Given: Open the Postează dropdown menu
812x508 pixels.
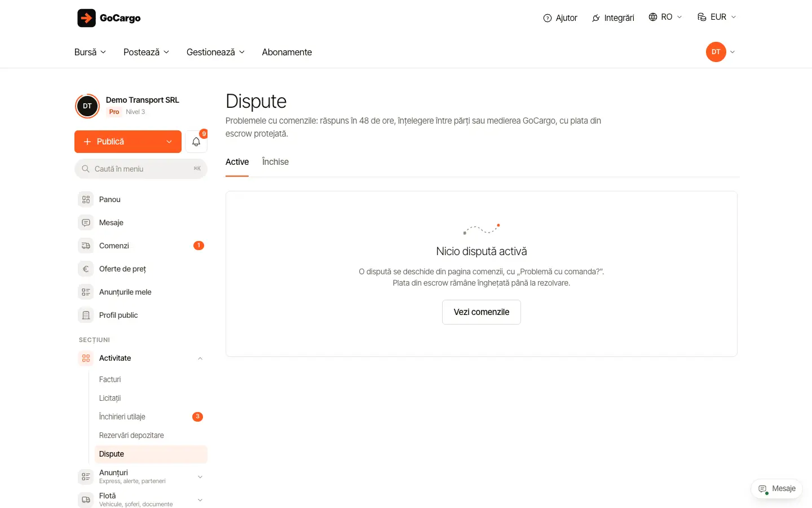Looking at the screenshot, I should pos(146,52).
